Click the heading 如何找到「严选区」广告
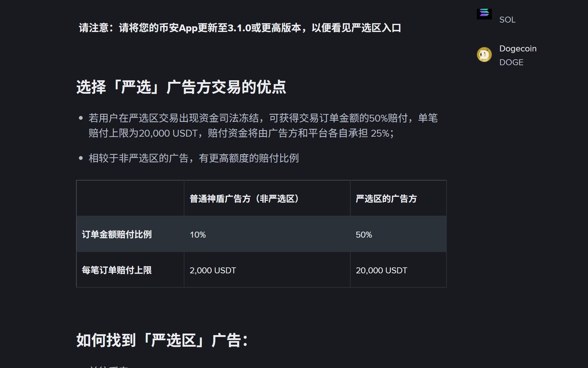Image resolution: width=588 pixels, height=368 pixels. tap(162, 340)
